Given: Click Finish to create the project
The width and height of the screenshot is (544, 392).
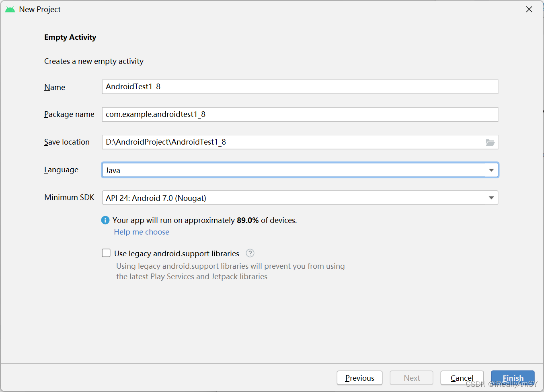Looking at the screenshot, I should click(x=513, y=378).
